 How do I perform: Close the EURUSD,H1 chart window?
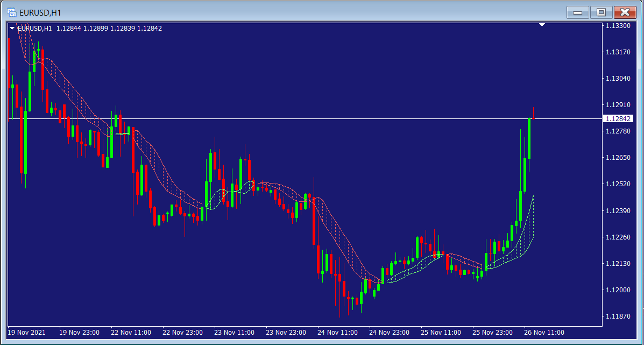pyautogui.click(x=625, y=12)
